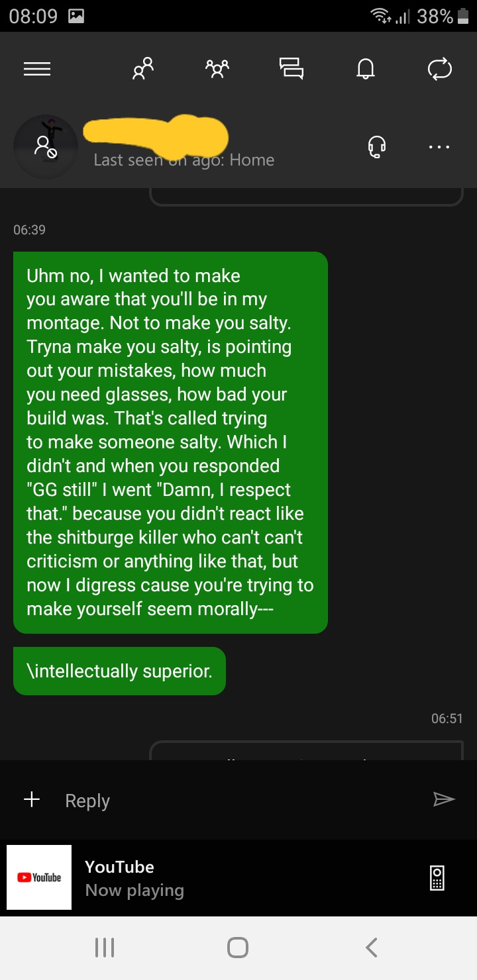Start party chat with headset icon
This screenshot has width=477, height=980.
[x=377, y=147]
